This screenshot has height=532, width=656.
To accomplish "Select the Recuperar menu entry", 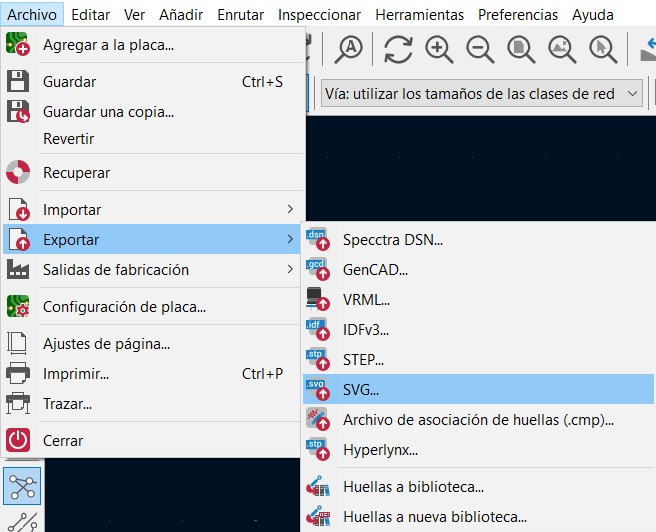I will pyautogui.click(x=152, y=172).
